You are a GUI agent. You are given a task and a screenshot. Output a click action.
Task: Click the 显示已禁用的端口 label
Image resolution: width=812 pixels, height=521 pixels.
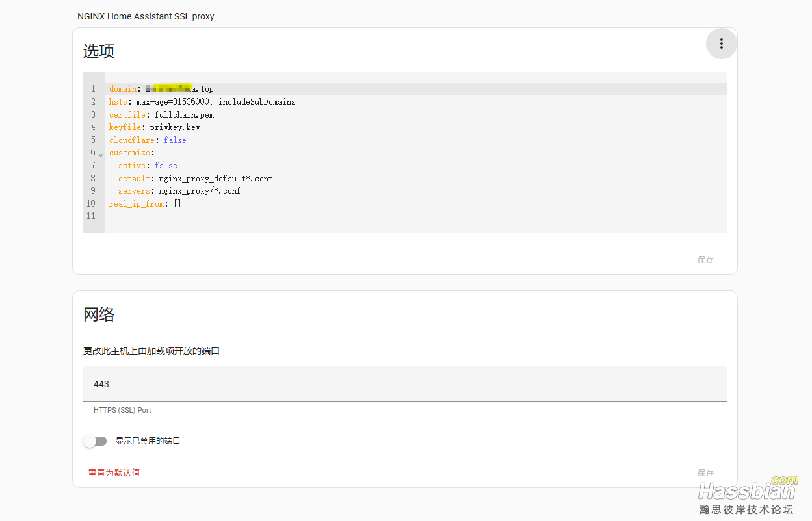point(148,441)
